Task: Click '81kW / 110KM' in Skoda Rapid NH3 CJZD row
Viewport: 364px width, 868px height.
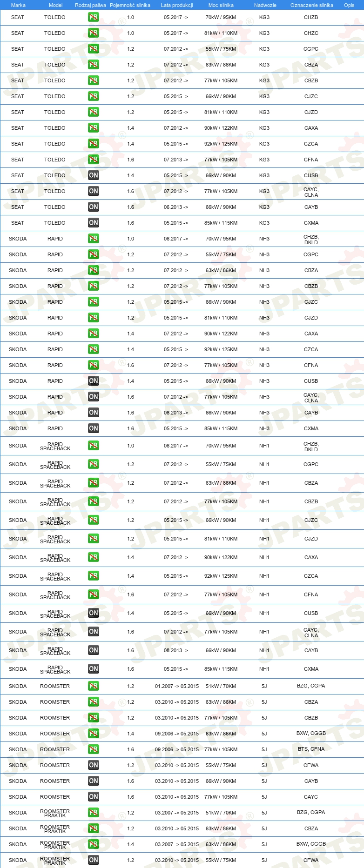Action: tap(221, 318)
